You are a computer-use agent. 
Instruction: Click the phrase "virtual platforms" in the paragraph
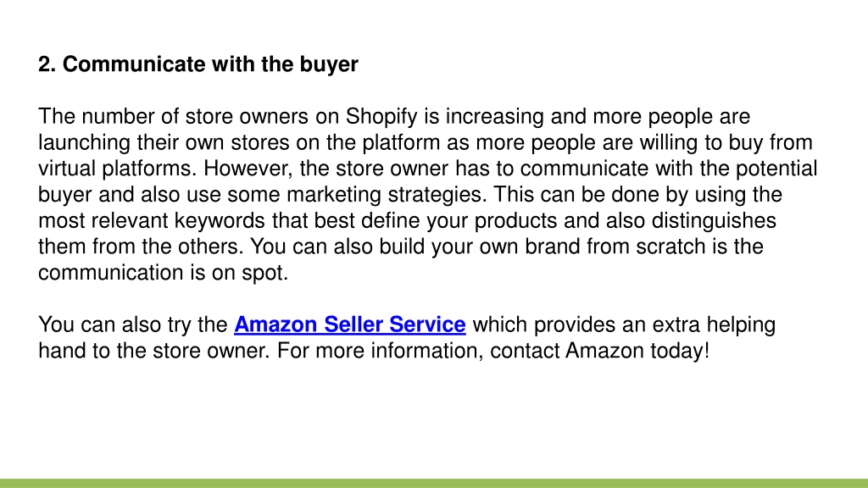tap(115, 169)
